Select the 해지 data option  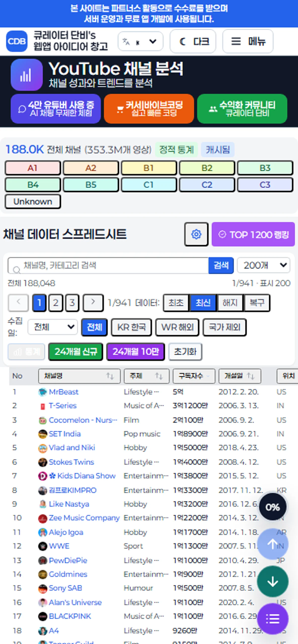[230, 303]
